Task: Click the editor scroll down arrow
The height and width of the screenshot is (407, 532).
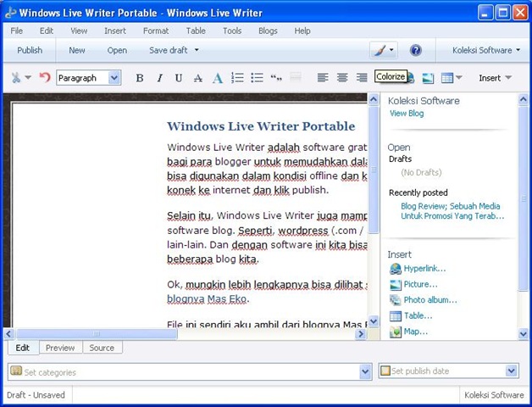Action: 374,321
